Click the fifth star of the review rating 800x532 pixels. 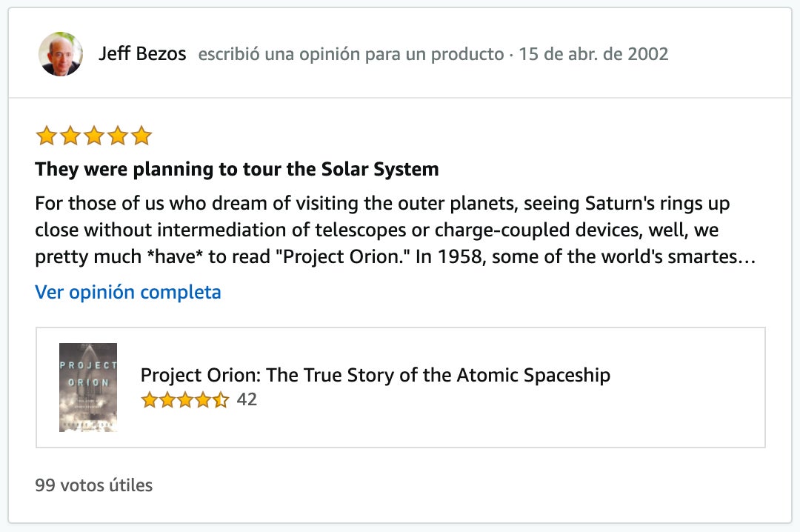tap(141, 136)
